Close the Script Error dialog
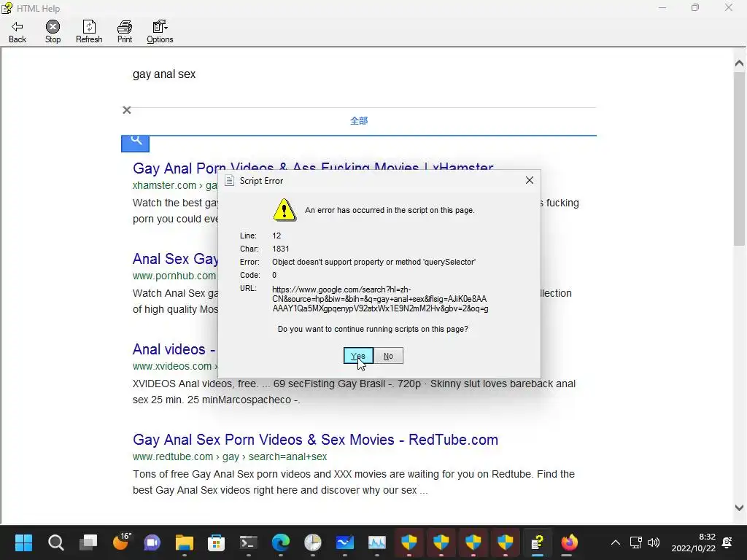This screenshot has width=747, height=560. [530, 180]
